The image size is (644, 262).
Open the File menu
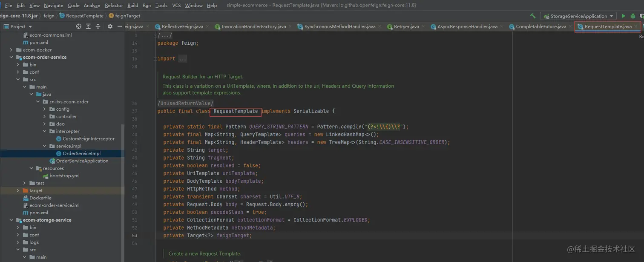coord(8,5)
